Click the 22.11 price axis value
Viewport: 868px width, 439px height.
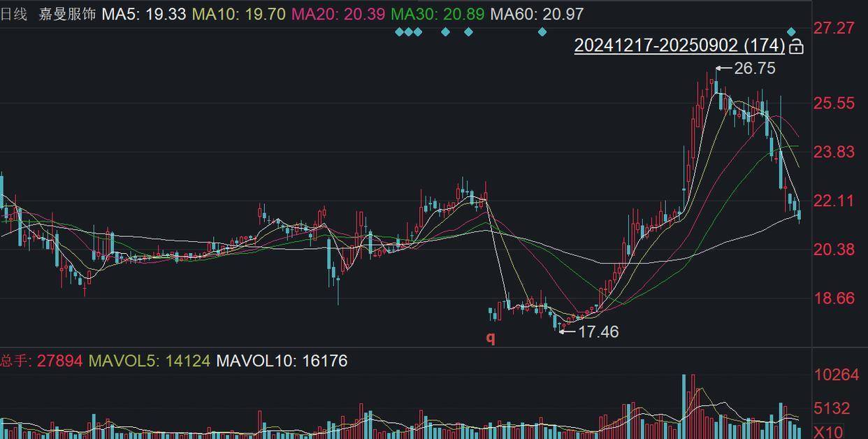[834, 201]
